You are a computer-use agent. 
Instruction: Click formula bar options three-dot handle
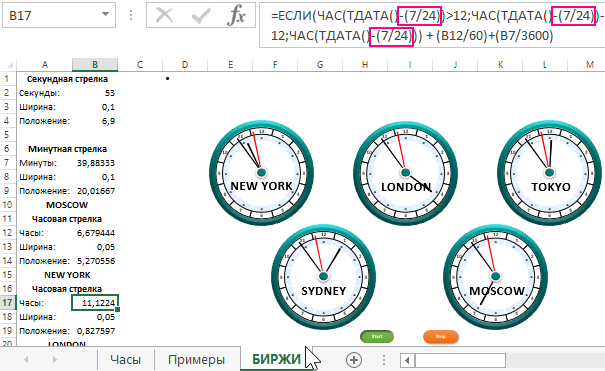[131, 15]
